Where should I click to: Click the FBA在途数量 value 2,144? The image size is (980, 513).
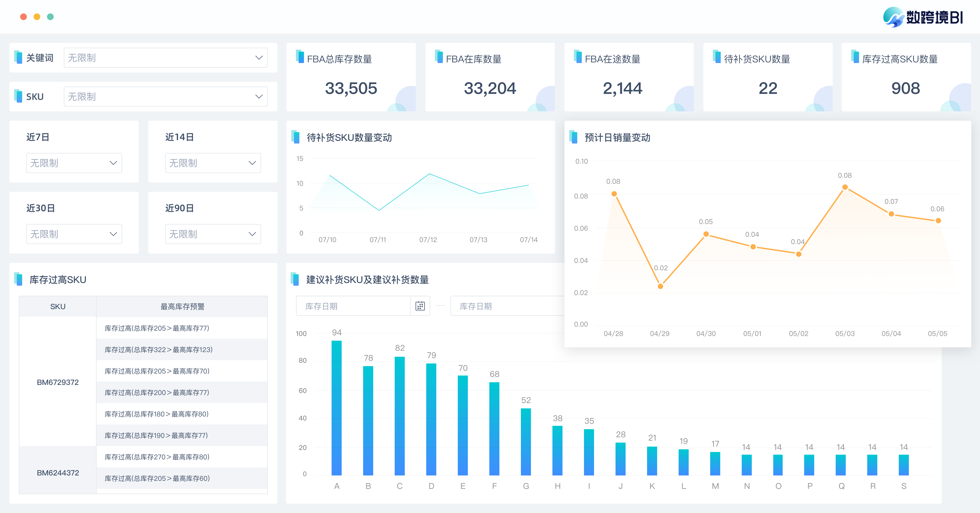click(622, 88)
